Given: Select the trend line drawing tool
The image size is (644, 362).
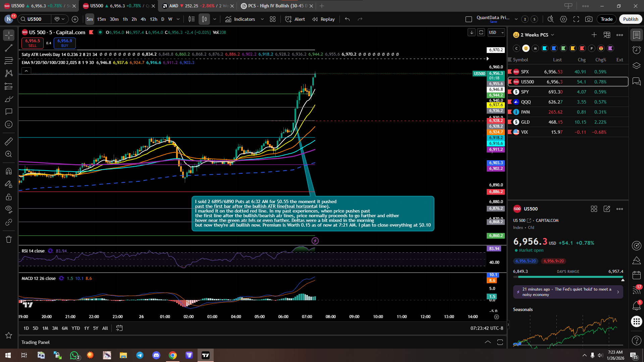Looking at the screenshot, I should point(9,48).
